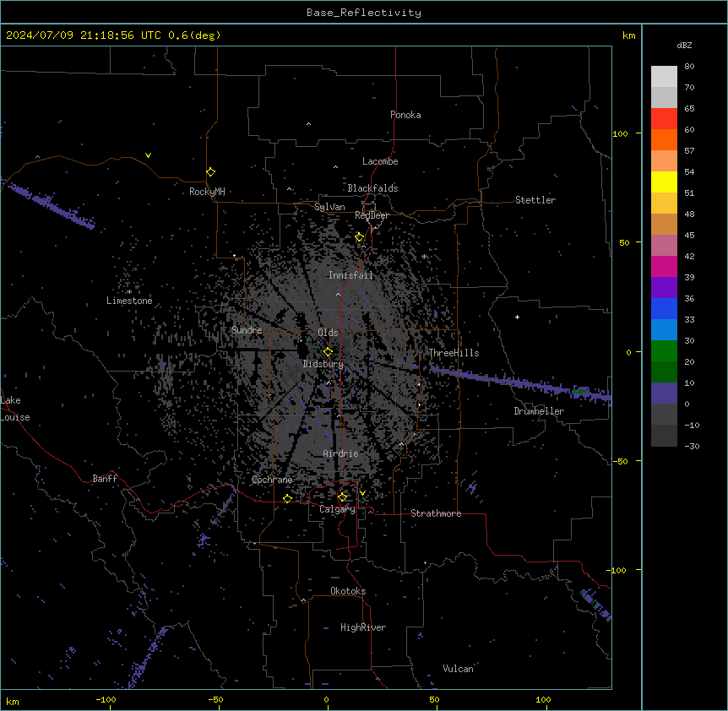Screen dimensions: 728x711
Task: Select the Calgary label
Action: 338,509
